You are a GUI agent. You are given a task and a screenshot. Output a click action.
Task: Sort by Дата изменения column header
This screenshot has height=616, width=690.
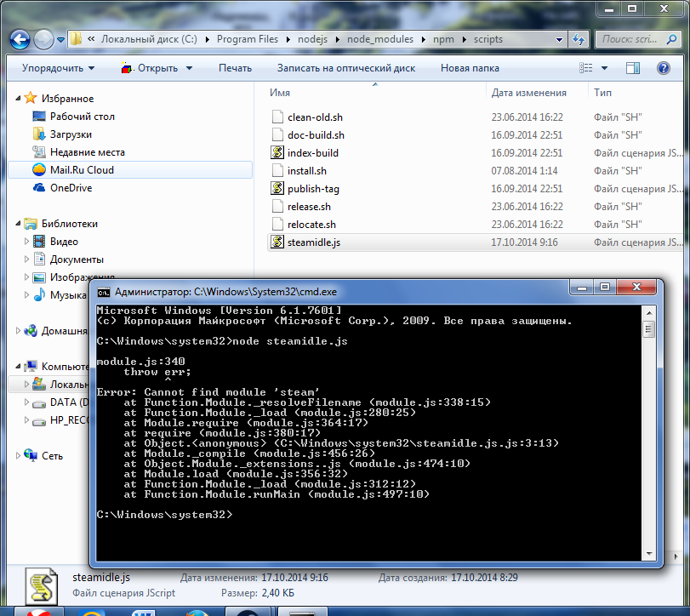(x=529, y=93)
